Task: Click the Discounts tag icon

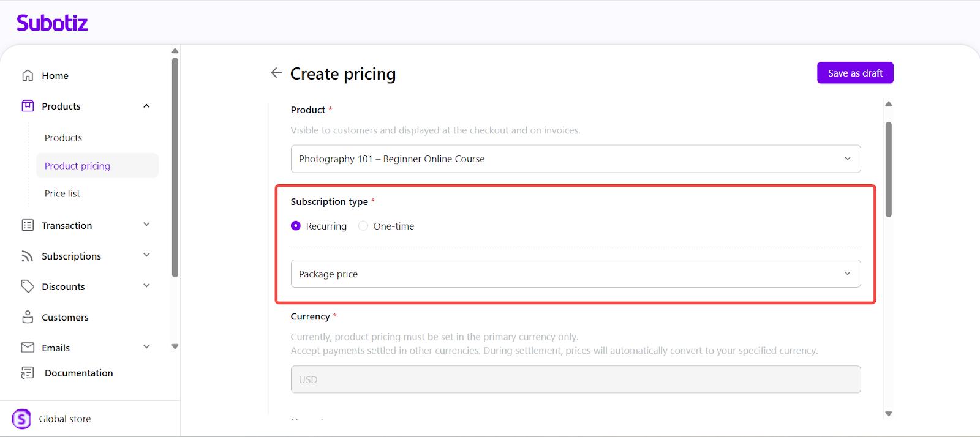Action: pos(28,286)
